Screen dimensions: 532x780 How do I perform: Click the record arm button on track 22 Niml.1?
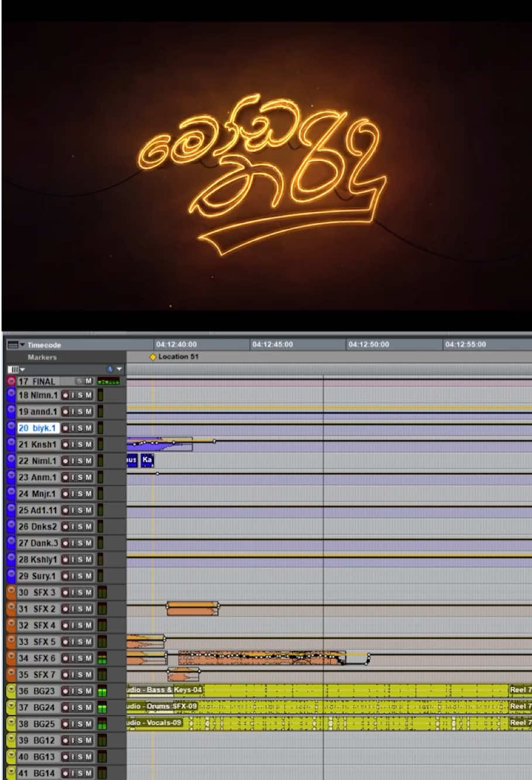(66, 461)
